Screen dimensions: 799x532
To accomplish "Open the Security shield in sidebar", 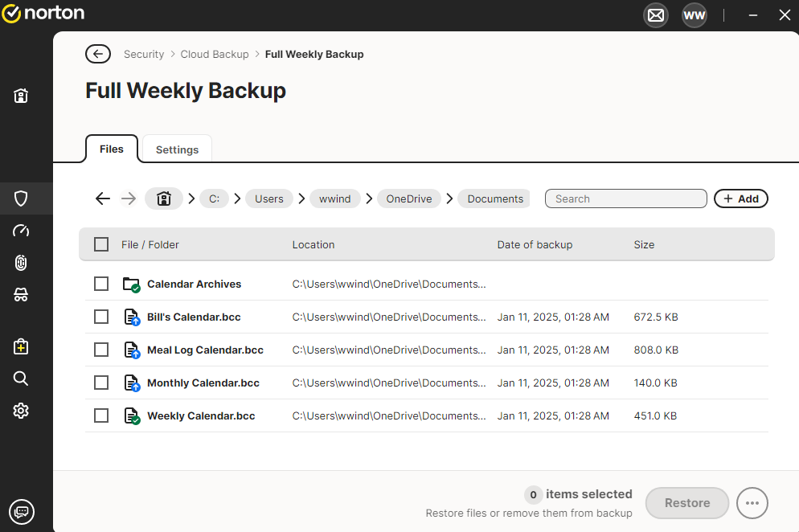I will tap(22, 198).
